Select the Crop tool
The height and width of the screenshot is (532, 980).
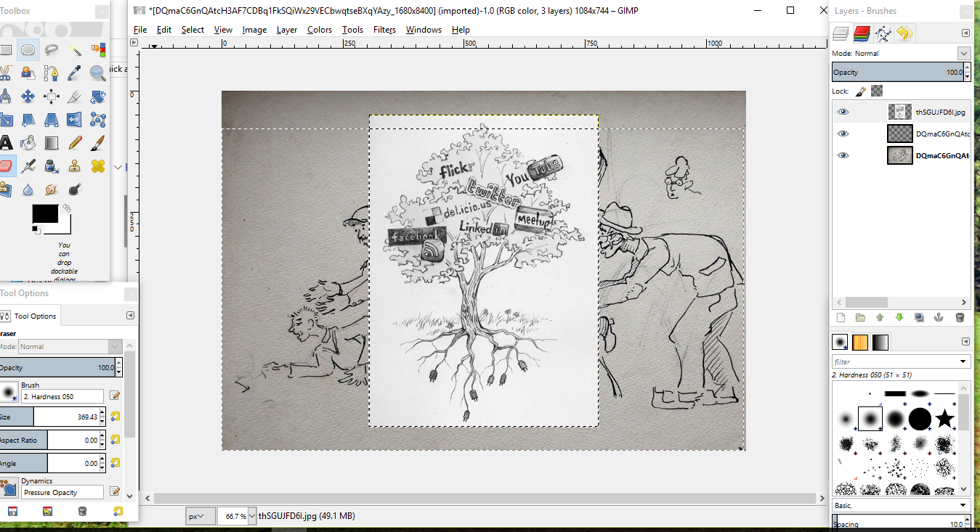click(x=75, y=97)
